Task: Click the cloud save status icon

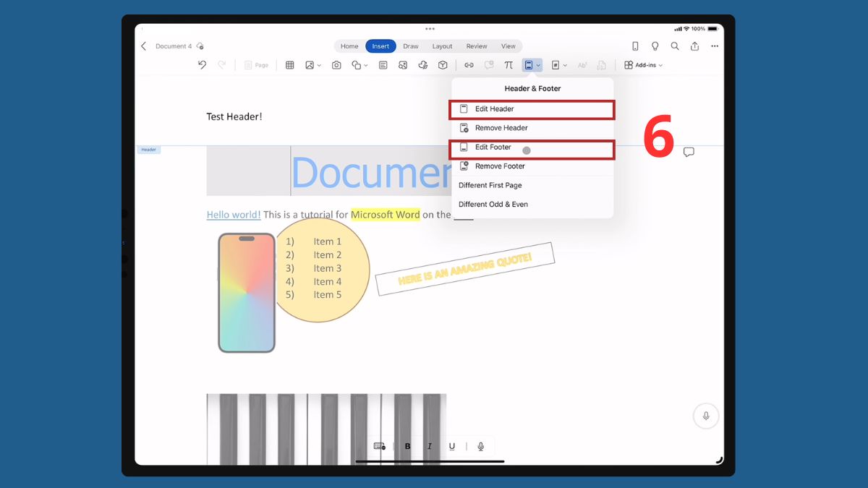Action: 200,46
